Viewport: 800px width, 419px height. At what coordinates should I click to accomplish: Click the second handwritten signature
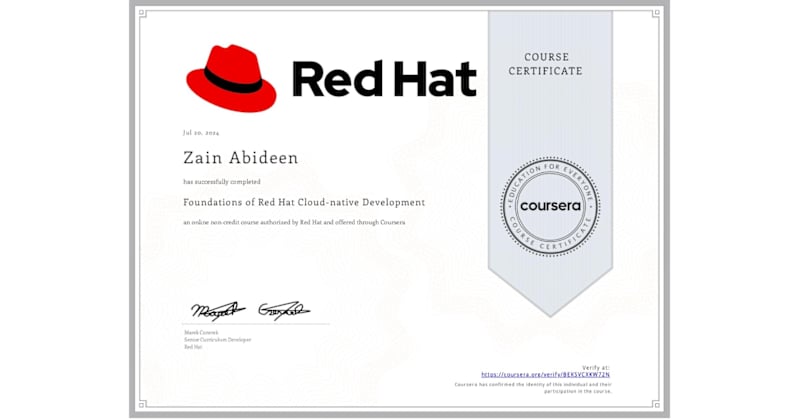point(284,310)
